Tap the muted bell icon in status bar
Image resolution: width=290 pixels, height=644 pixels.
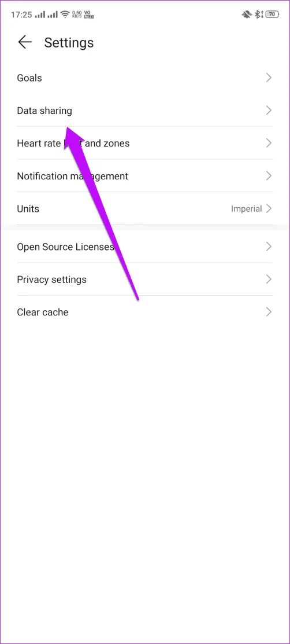pyautogui.click(x=247, y=15)
